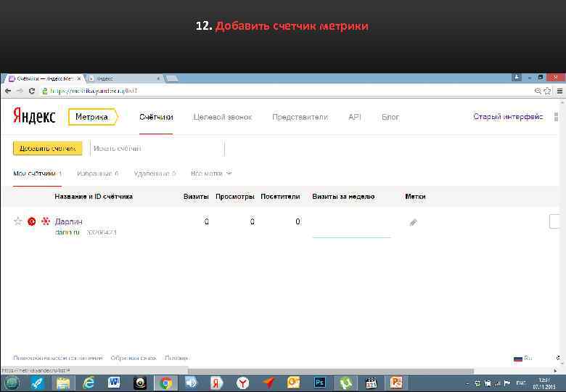Viewport: 566px width, 392px height.
Task: Click the red status icon beside Дарлин
Action: [32, 221]
